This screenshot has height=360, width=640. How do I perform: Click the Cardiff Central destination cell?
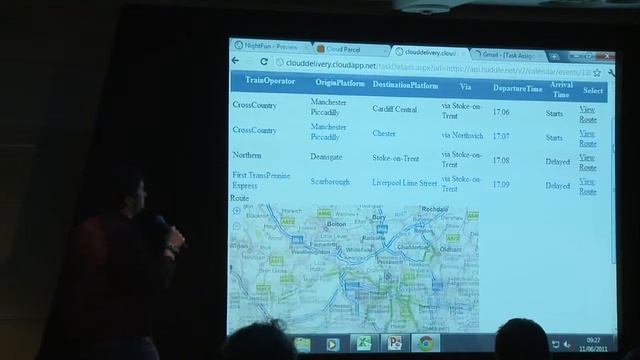[x=395, y=109]
